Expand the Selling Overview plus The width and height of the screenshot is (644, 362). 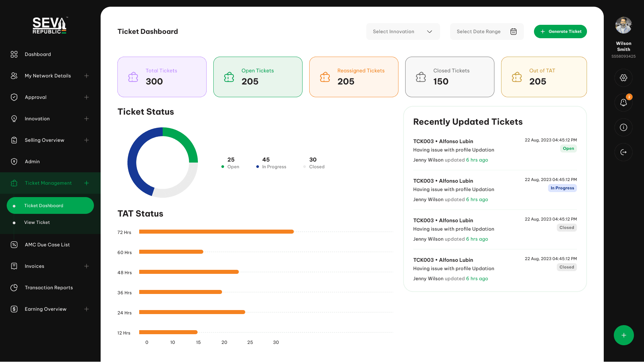(87, 140)
